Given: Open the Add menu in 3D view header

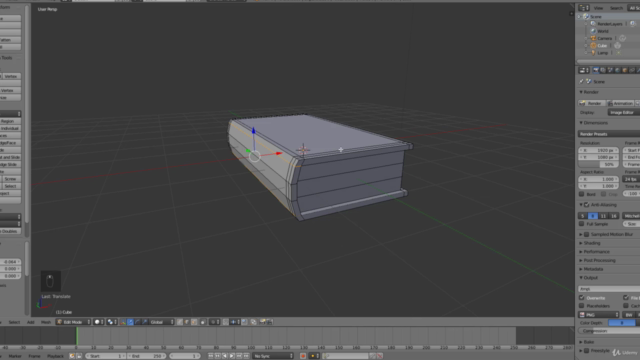Looking at the screenshot, I should (x=31, y=322).
